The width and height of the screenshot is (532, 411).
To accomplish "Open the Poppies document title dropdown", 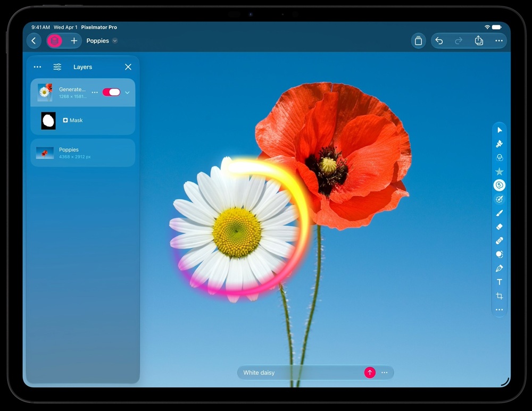I will coord(115,41).
